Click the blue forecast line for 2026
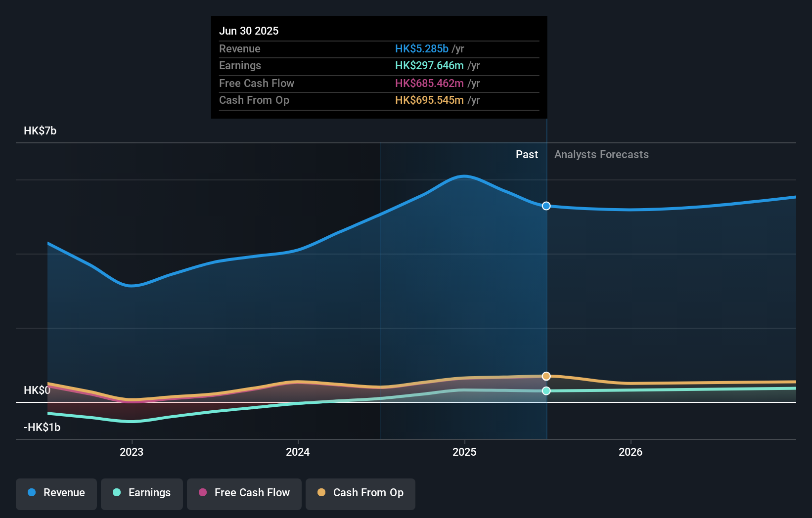Image resolution: width=812 pixels, height=518 pixels. (x=631, y=209)
